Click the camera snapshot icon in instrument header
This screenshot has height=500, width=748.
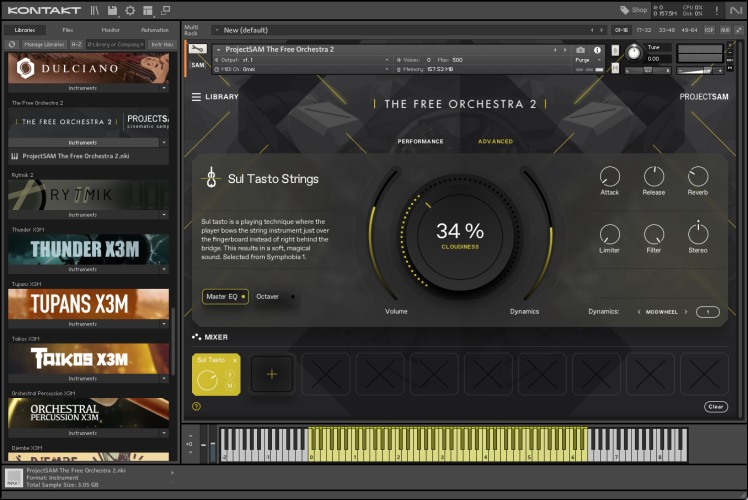581,49
